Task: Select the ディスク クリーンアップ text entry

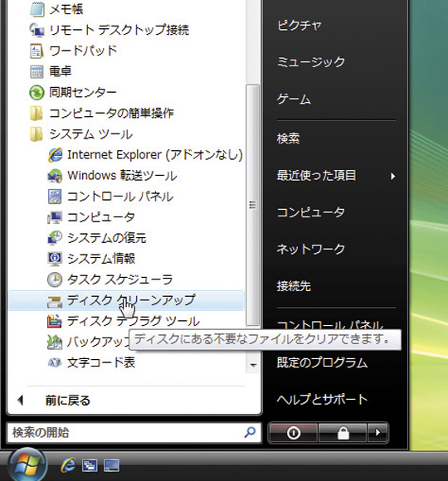Action: 131,300
